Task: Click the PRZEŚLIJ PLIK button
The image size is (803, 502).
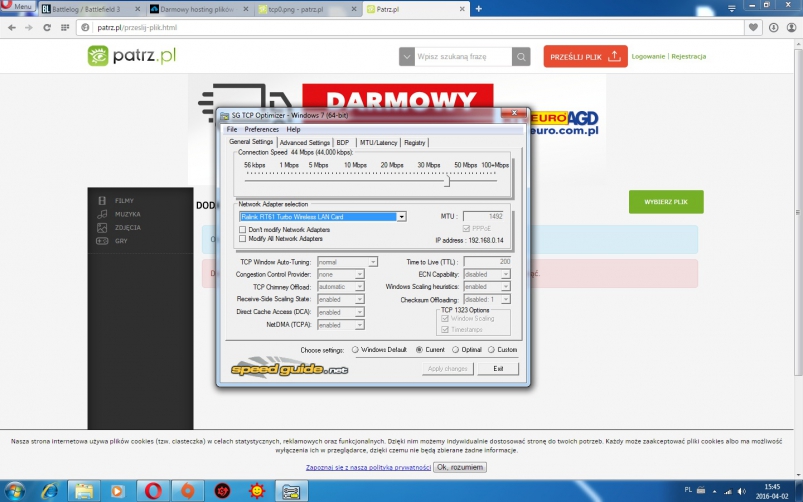Action: pos(585,57)
